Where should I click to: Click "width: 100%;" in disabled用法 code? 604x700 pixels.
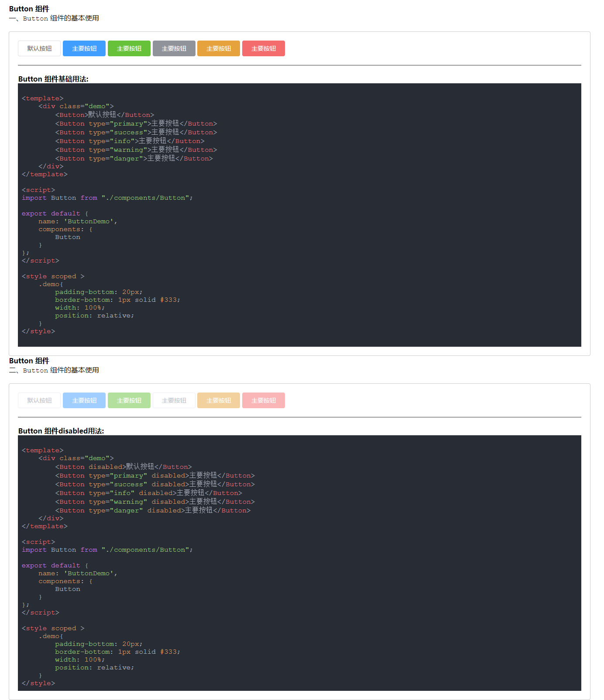pos(80,660)
